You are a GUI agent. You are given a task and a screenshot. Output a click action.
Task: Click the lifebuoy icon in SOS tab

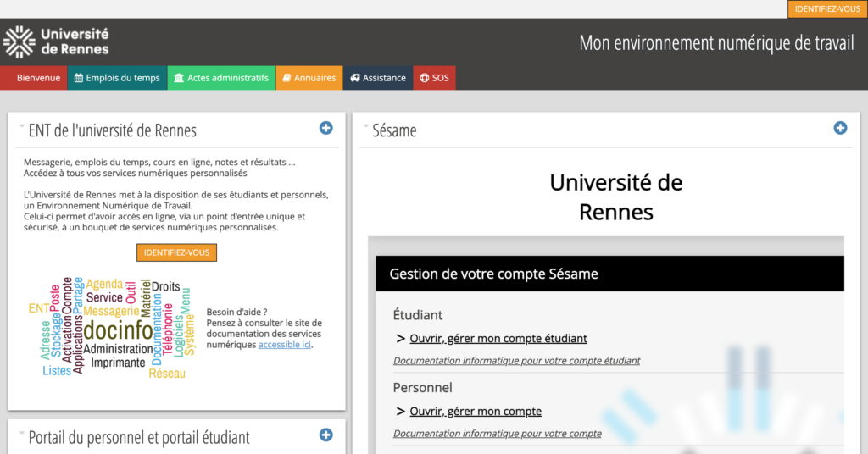[x=425, y=78]
